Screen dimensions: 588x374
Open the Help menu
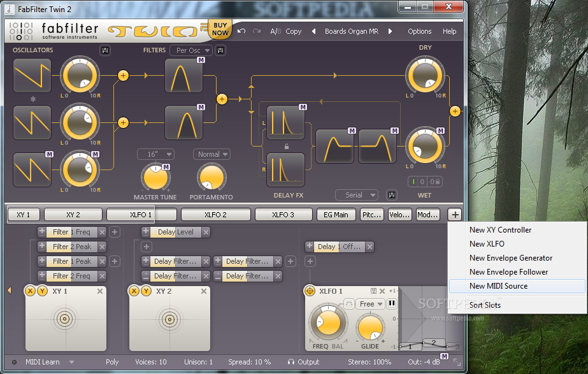pyautogui.click(x=449, y=31)
